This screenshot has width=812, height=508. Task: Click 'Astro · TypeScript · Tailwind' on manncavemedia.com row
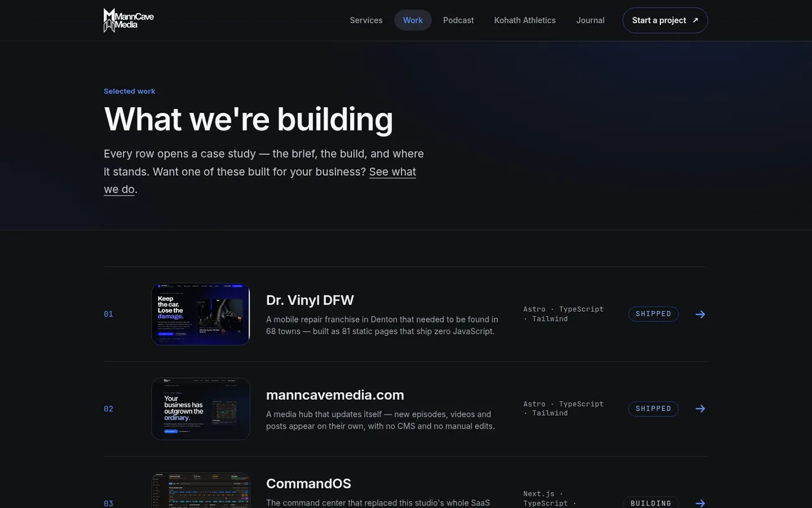coord(563,408)
